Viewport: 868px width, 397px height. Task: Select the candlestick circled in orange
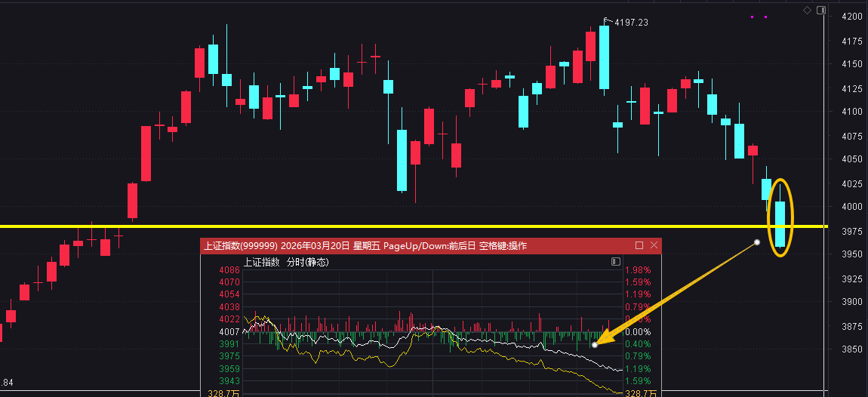[780, 223]
